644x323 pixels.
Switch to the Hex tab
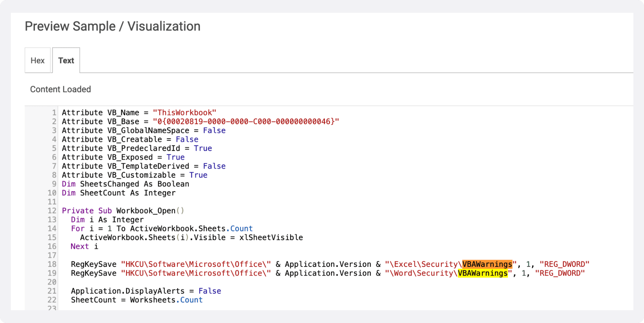click(37, 60)
